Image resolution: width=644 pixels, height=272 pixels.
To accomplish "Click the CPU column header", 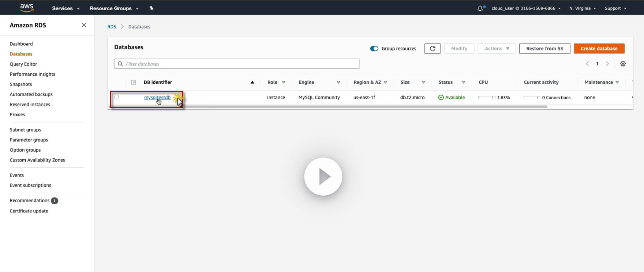I will point(483,82).
